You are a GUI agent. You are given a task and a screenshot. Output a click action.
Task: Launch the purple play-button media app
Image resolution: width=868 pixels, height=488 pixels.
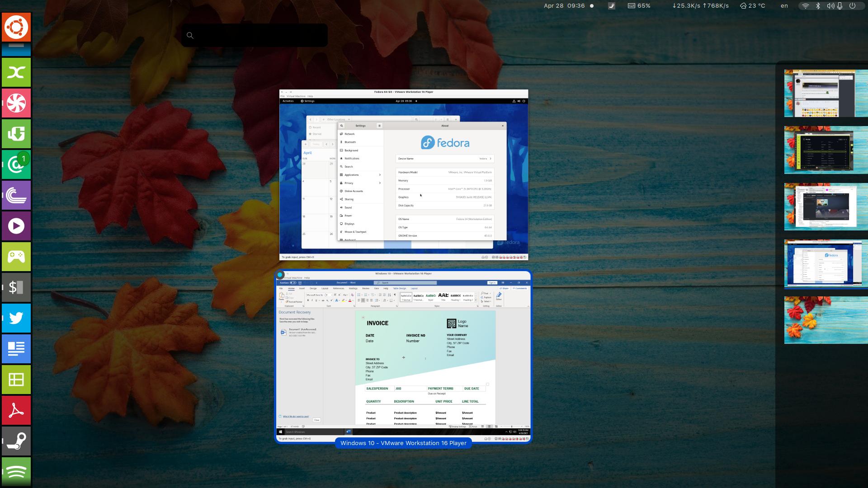point(16,226)
